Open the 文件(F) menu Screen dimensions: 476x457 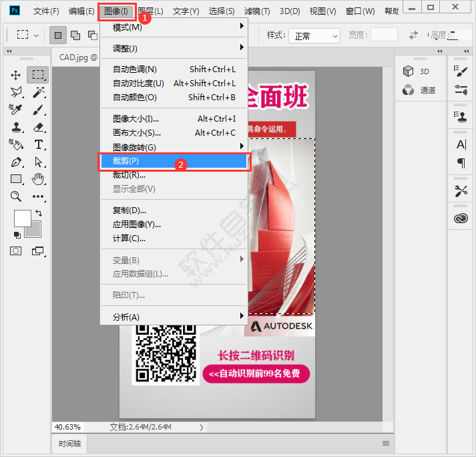click(46, 11)
